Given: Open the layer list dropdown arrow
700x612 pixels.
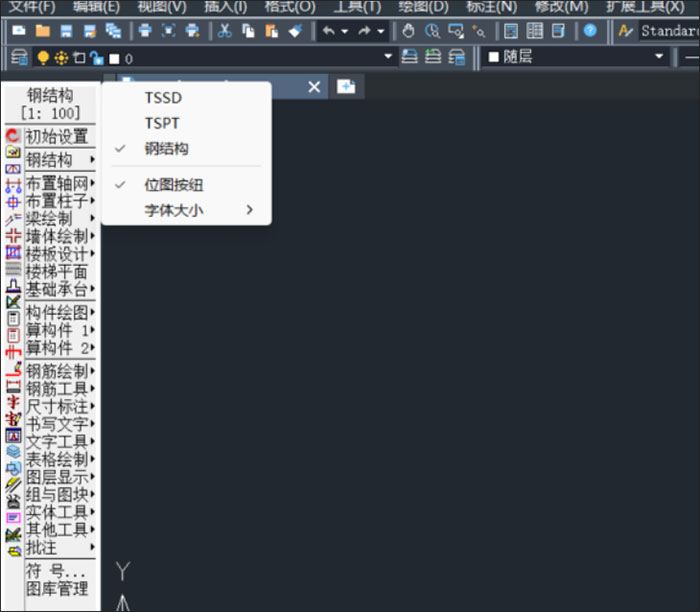Looking at the screenshot, I should (388, 56).
